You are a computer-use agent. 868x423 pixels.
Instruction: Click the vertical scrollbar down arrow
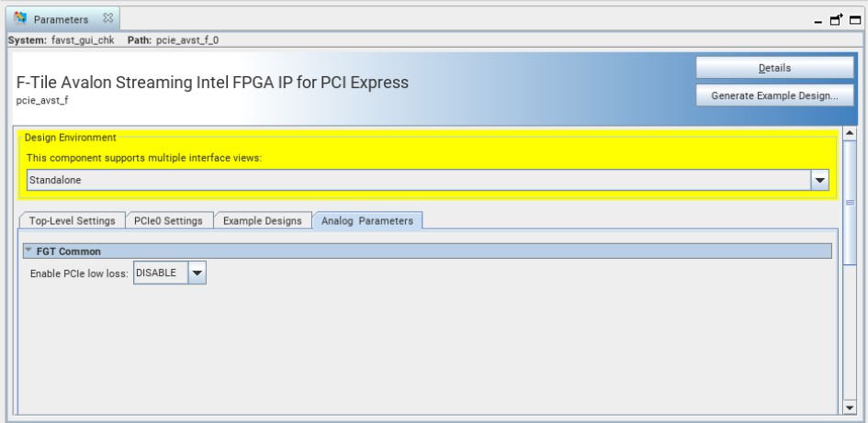850,408
